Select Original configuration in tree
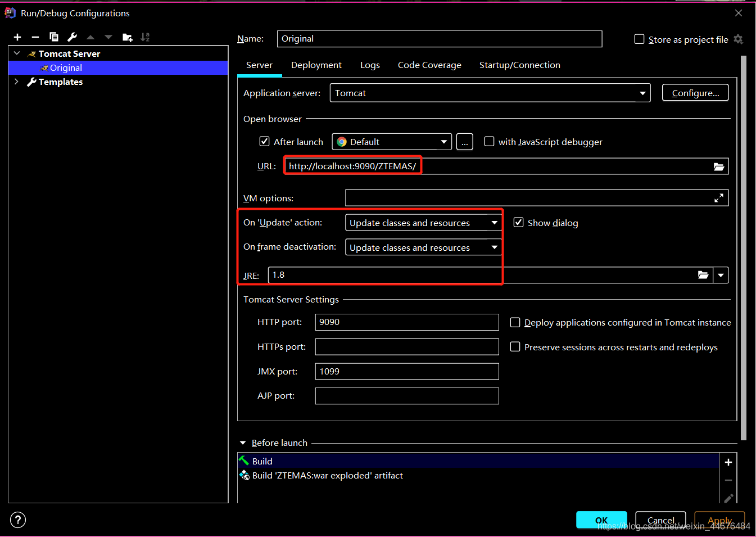 [x=118, y=67]
